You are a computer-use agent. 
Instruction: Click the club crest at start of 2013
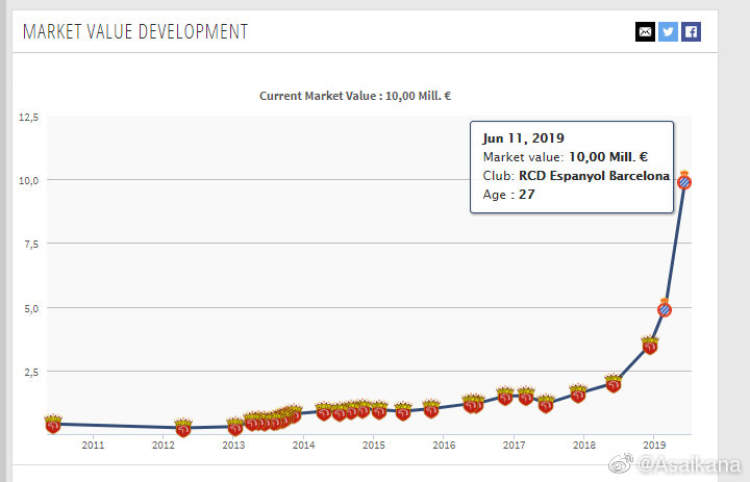235,427
